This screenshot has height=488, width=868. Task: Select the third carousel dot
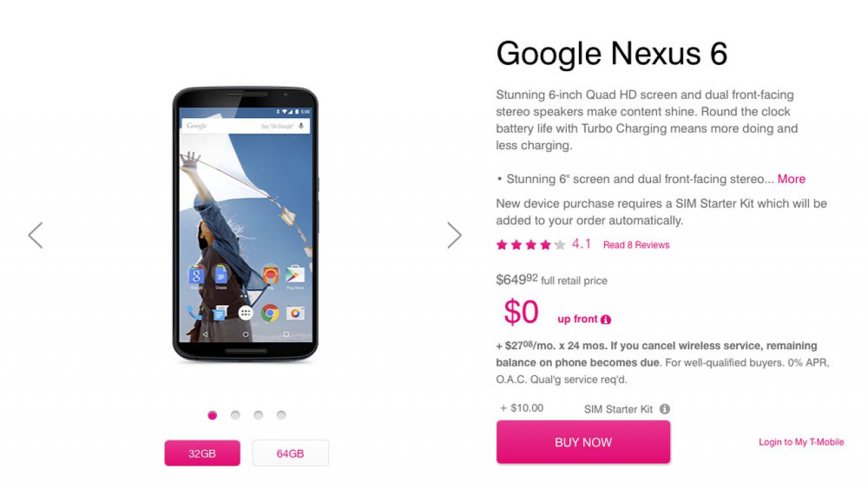pyautogui.click(x=258, y=415)
